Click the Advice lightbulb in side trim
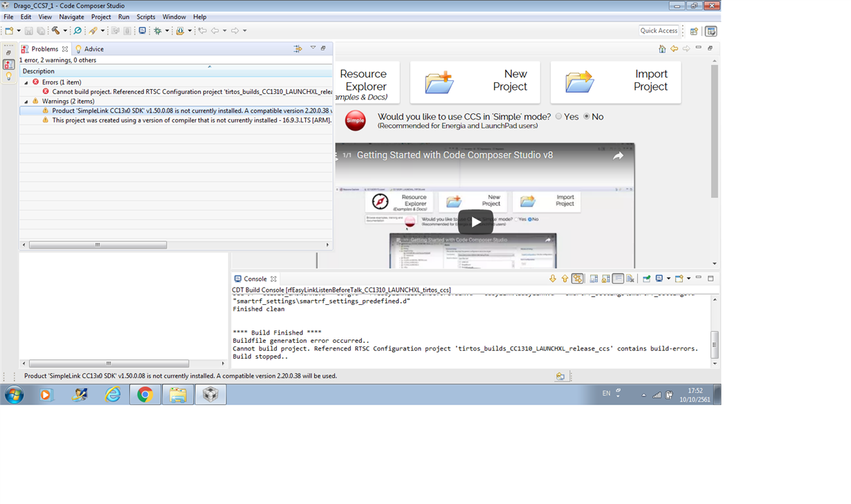This screenshot has width=851, height=504. (8, 77)
